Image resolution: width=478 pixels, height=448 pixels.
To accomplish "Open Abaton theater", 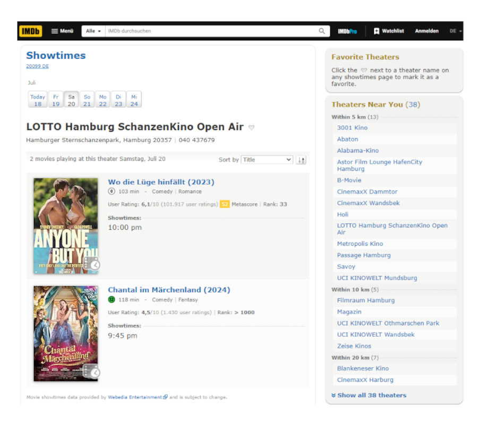I will click(x=347, y=139).
